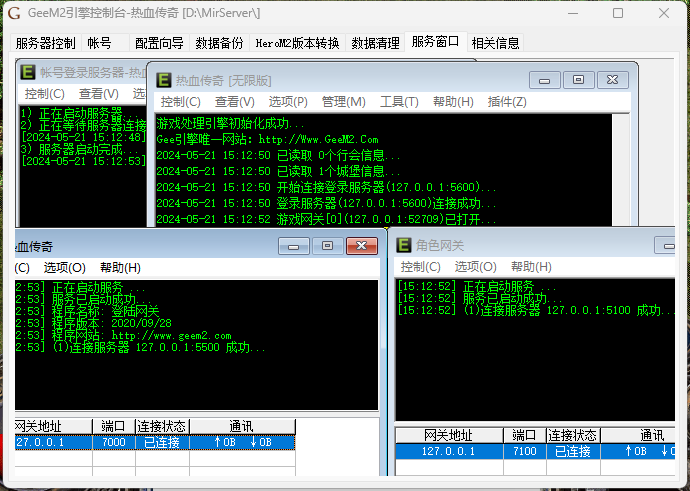Select 127.0.0.1 cell in 角色网关 table
This screenshot has height=491, width=690.
point(449,451)
